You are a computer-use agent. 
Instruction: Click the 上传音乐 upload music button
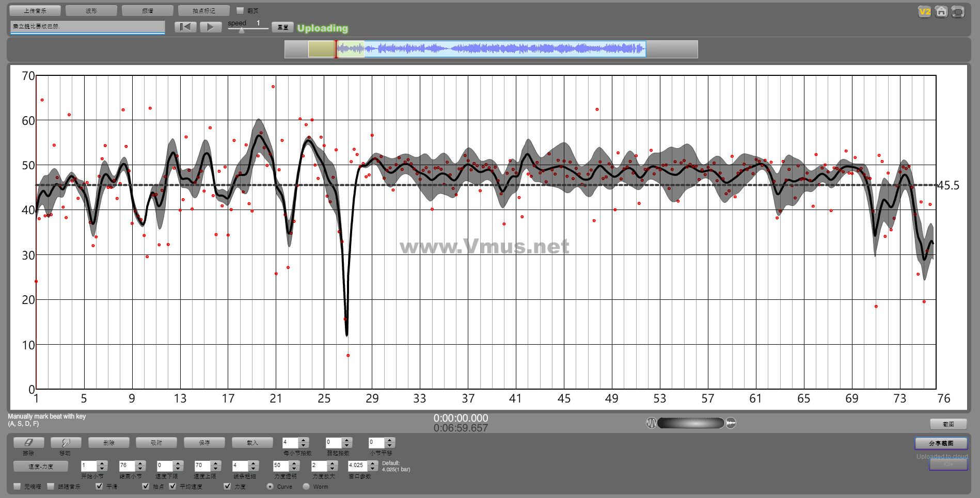[x=35, y=10]
